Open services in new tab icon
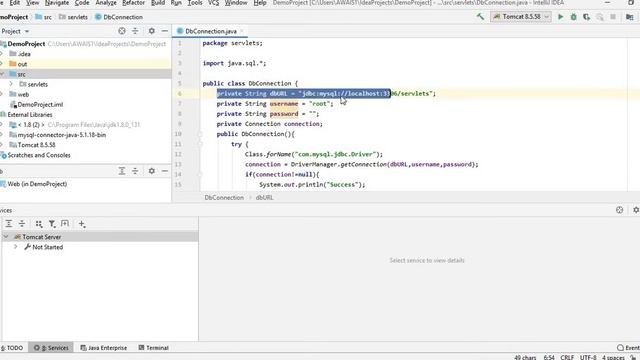The width and height of the screenshot is (640, 360). (65, 224)
